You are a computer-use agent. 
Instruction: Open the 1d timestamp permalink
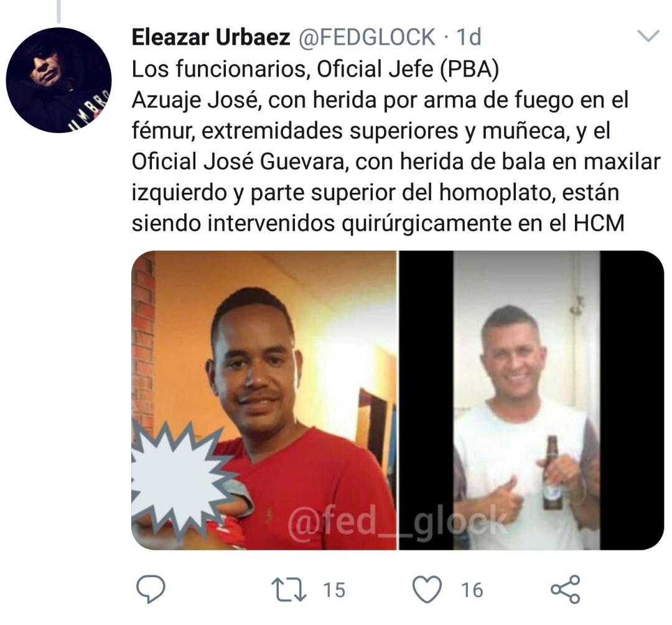click(469, 37)
